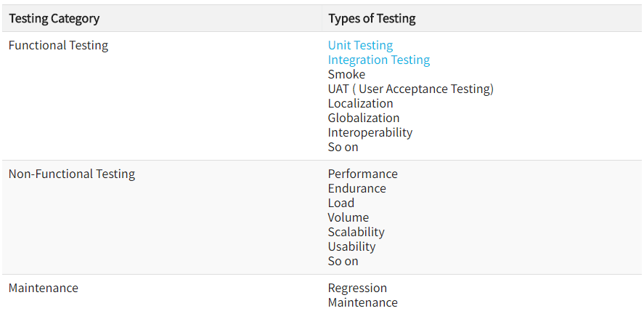Select the Functional Testing cell text

pos(58,45)
